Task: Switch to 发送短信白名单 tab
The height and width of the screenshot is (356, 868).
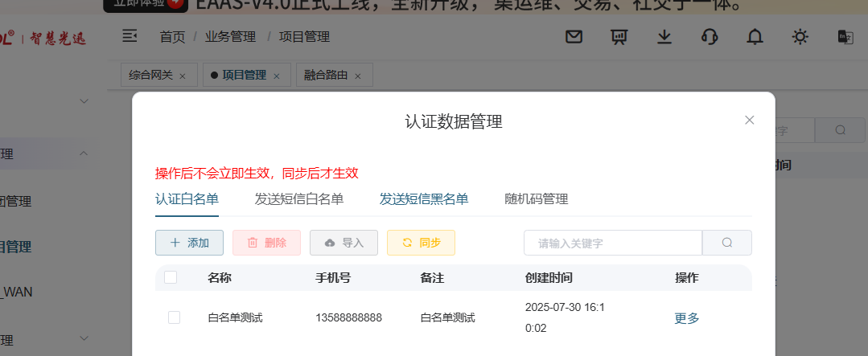Action: 299,199
